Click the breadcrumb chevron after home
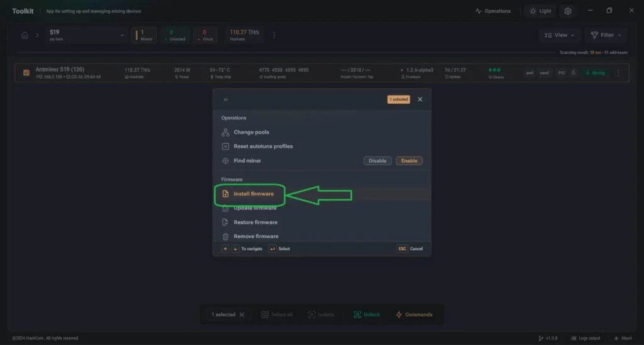Screen dimensions: 644x345 coord(37,35)
